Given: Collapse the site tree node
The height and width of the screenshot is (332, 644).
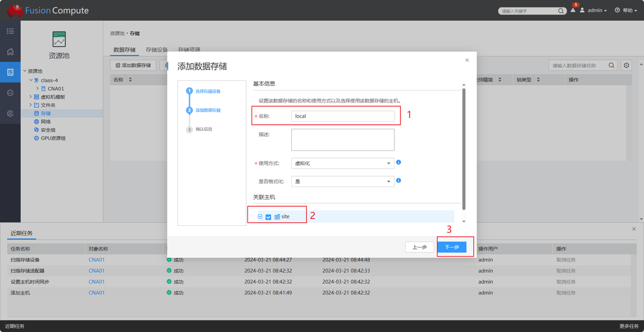Looking at the screenshot, I should 260,217.
